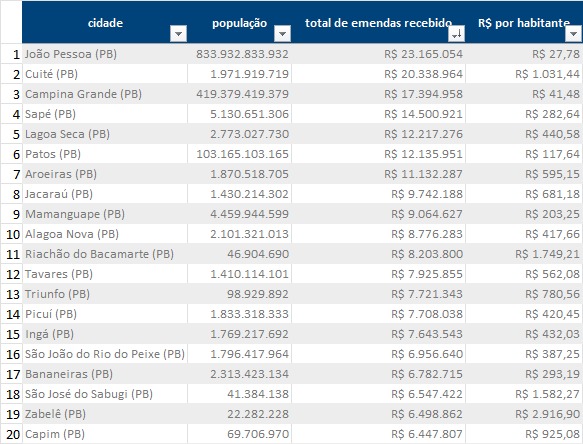The height and width of the screenshot is (444, 583).
Task: Select the São João do Rio do Peixe cell
Action: [105, 354]
